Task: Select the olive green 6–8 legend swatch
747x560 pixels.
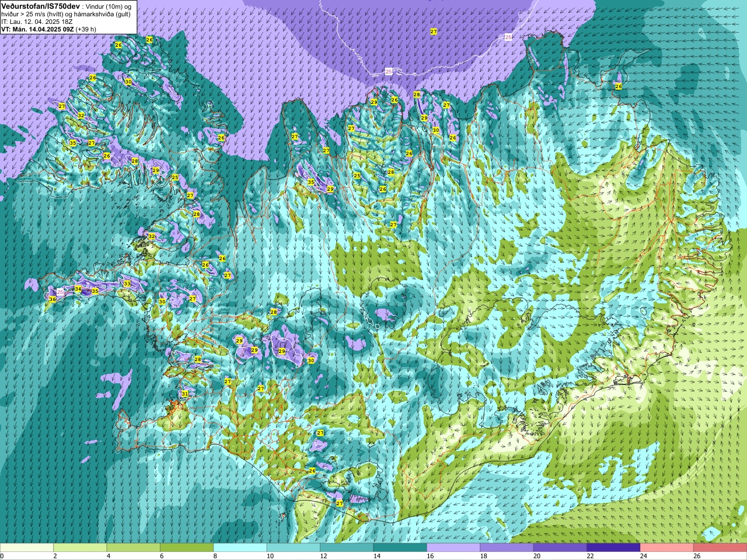Action: [187, 548]
